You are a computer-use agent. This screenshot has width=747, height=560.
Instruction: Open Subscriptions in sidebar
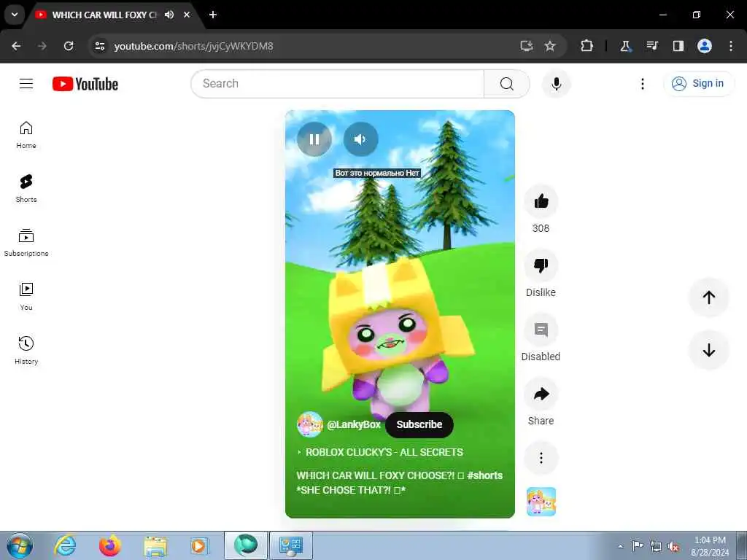(26, 243)
